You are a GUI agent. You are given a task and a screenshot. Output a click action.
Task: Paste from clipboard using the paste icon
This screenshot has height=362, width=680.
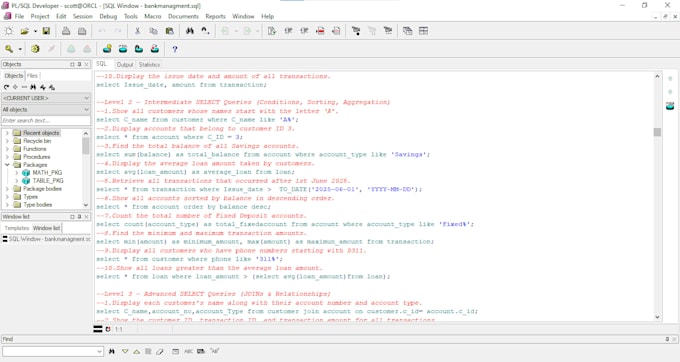(x=170, y=31)
